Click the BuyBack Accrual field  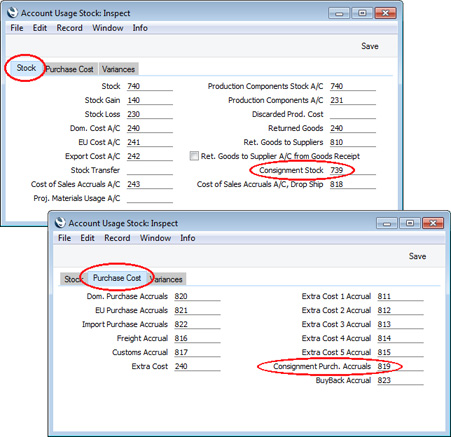click(x=400, y=380)
